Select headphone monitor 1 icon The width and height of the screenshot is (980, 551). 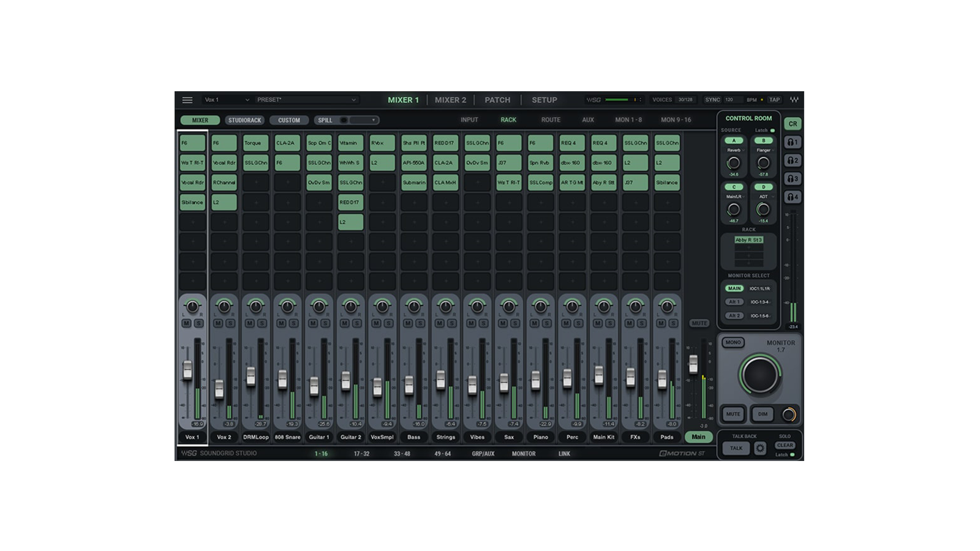click(x=793, y=142)
